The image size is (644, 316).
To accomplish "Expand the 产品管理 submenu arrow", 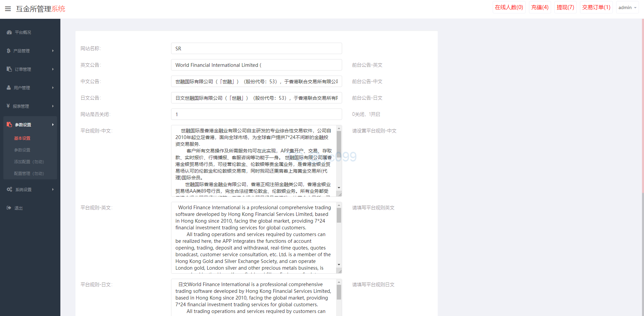I will coord(53,51).
